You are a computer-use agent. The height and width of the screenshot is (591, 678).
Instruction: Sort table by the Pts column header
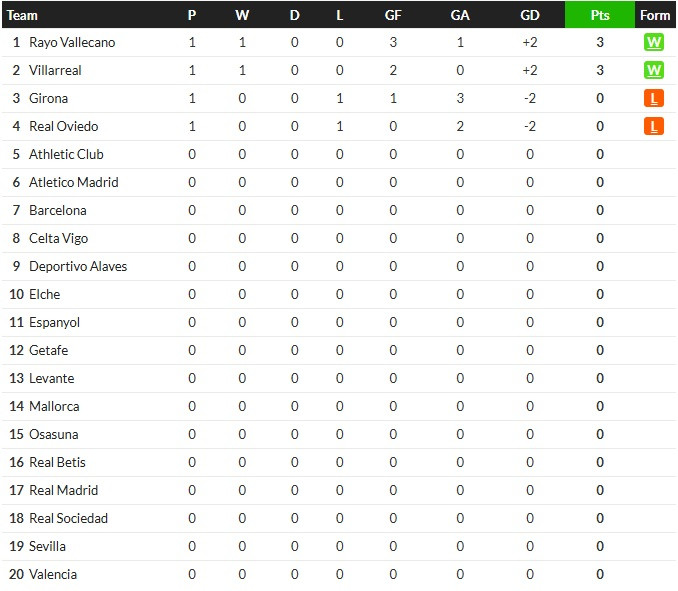click(x=600, y=15)
